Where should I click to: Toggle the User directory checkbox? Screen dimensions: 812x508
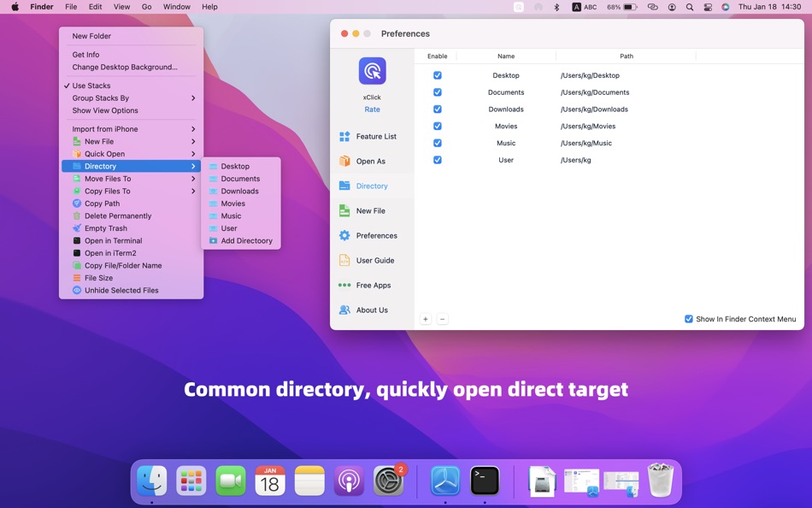(438, 160)
